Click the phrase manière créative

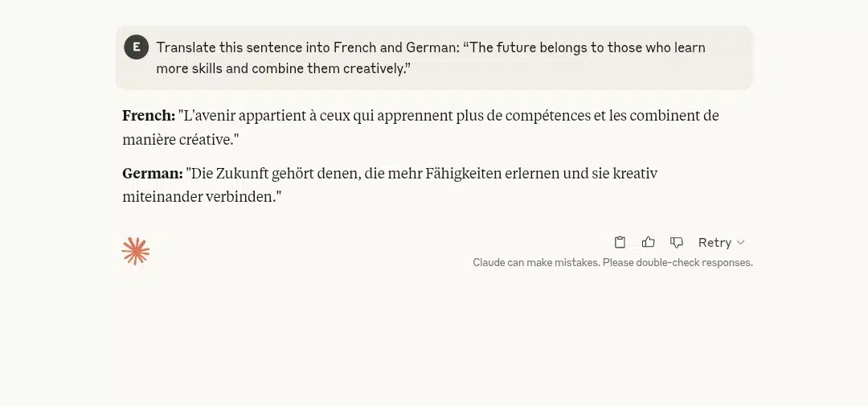tap(178, 140)
